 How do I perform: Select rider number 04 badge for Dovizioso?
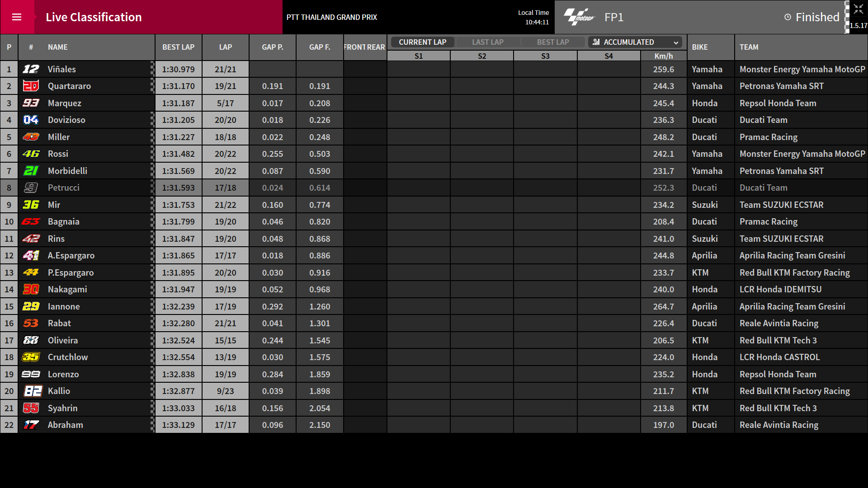click(31, 120)
